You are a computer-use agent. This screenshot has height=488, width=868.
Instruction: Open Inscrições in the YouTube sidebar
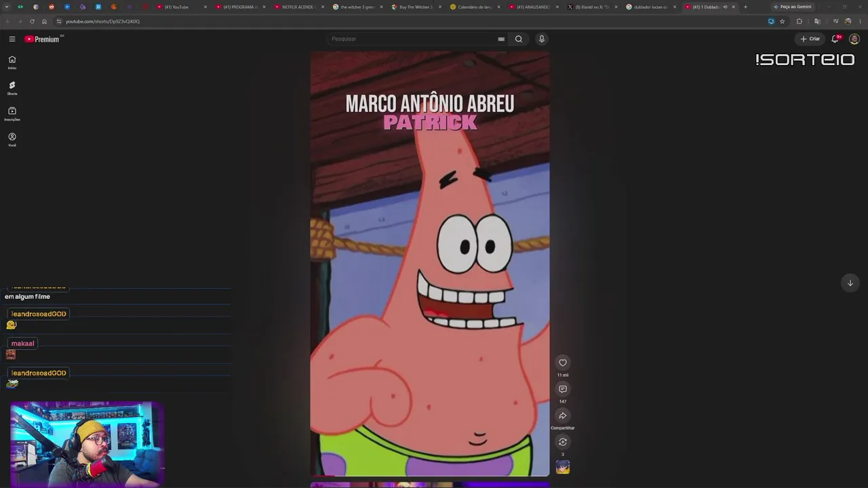pyautogui.click(x=12, y=114)
